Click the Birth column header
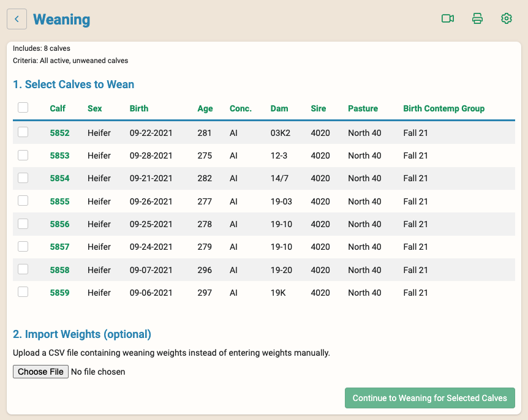Image resolution: width=528 pixels, height=420 pixels. (x=138, y=108)
